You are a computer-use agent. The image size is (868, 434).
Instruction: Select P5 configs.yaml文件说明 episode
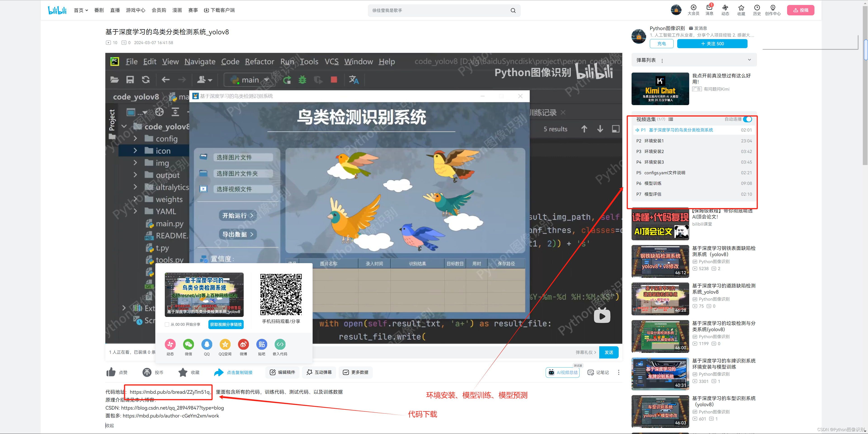[694, 173]
